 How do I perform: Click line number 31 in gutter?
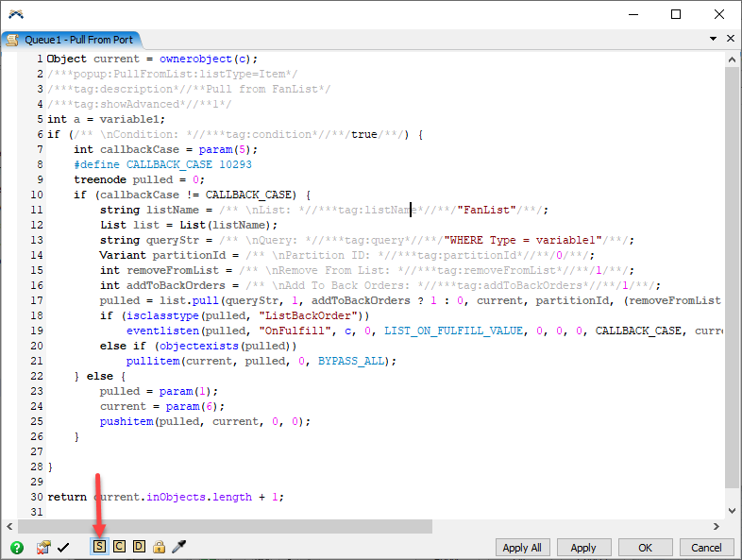pos(37,512)
